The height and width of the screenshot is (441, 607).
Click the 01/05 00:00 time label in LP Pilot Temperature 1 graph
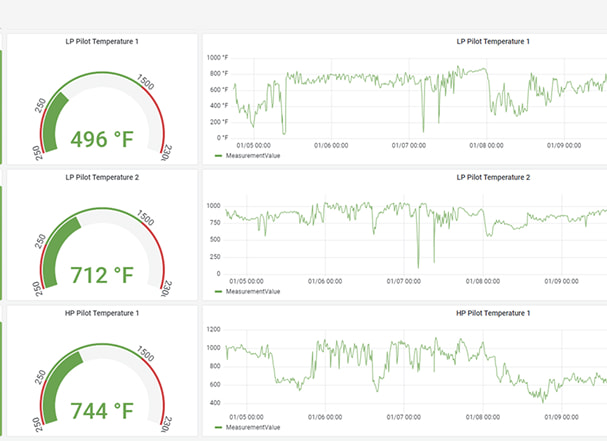(x=254, y=146)
